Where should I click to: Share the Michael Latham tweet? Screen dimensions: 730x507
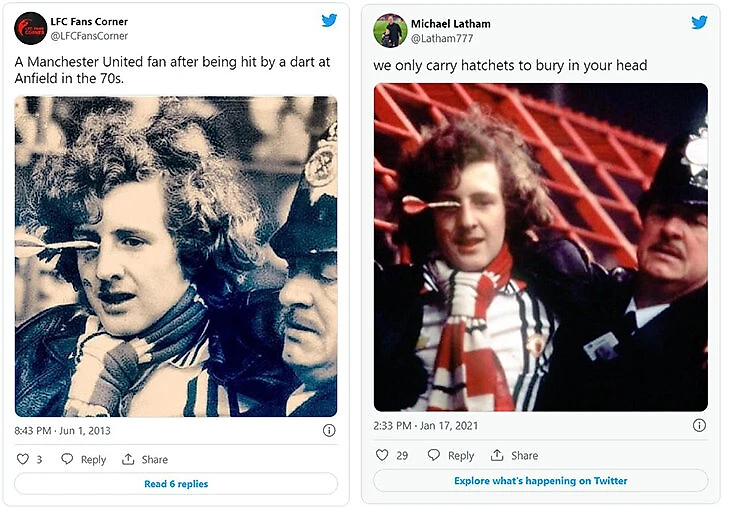pyautogui.click(x=515, y=455)
